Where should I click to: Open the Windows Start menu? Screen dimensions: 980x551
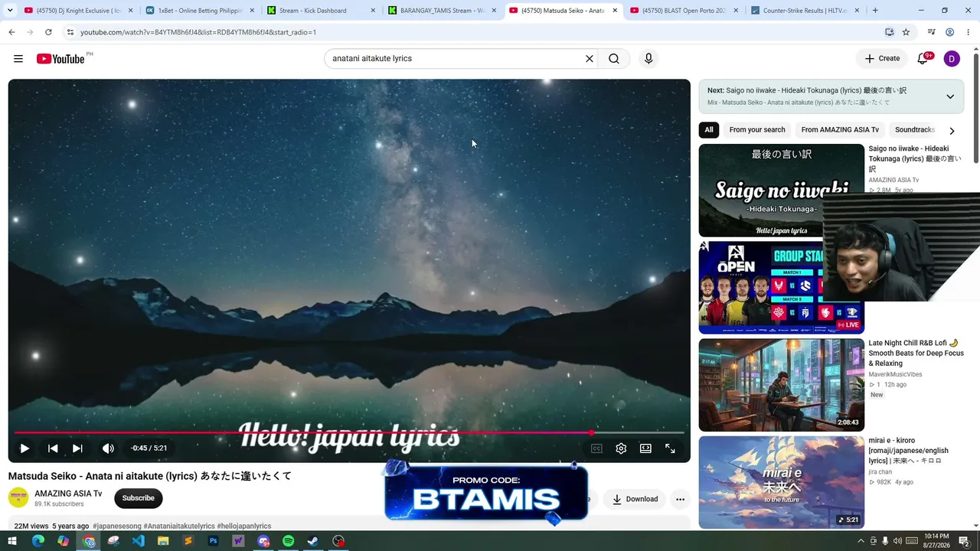12,541
